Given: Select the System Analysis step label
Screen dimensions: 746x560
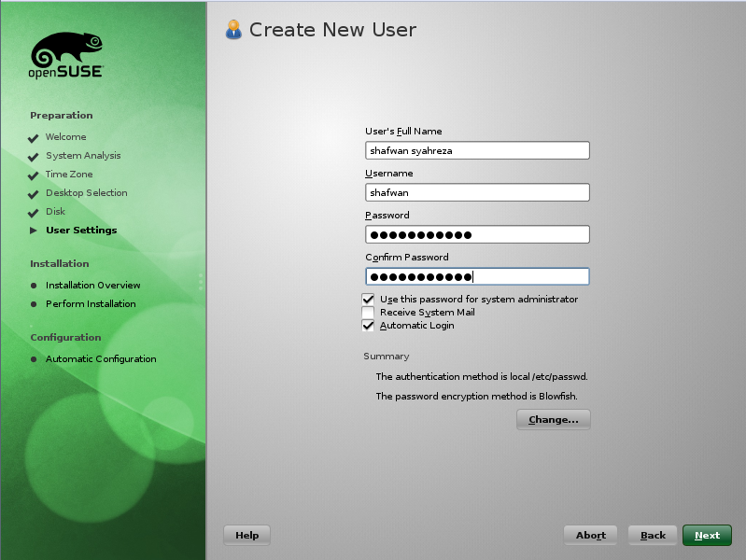Looking at the screenshot, I should (x=83, y=156).
